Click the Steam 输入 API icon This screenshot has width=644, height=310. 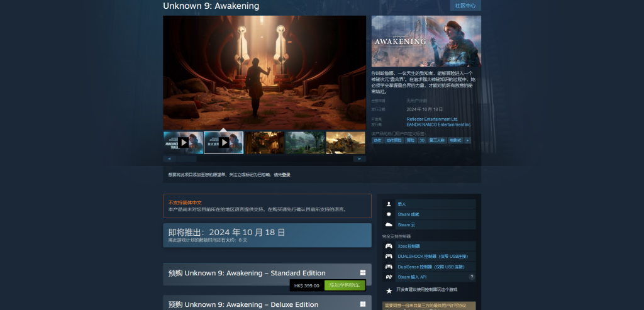[389, 277]
